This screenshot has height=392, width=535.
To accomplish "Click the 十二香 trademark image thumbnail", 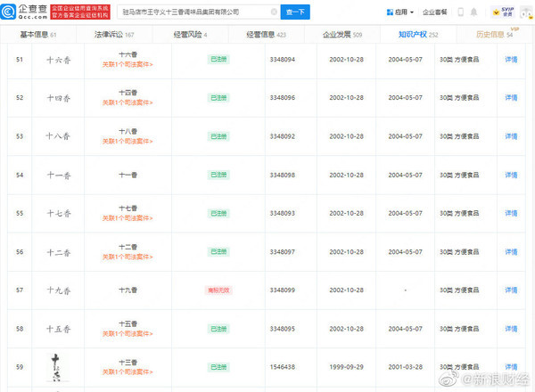I will (58, 253).
